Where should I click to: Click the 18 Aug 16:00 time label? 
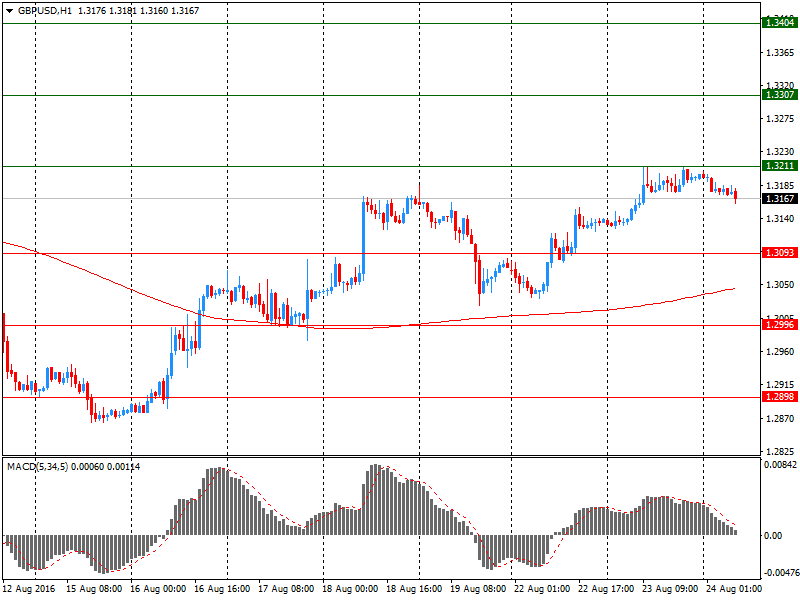414,589
